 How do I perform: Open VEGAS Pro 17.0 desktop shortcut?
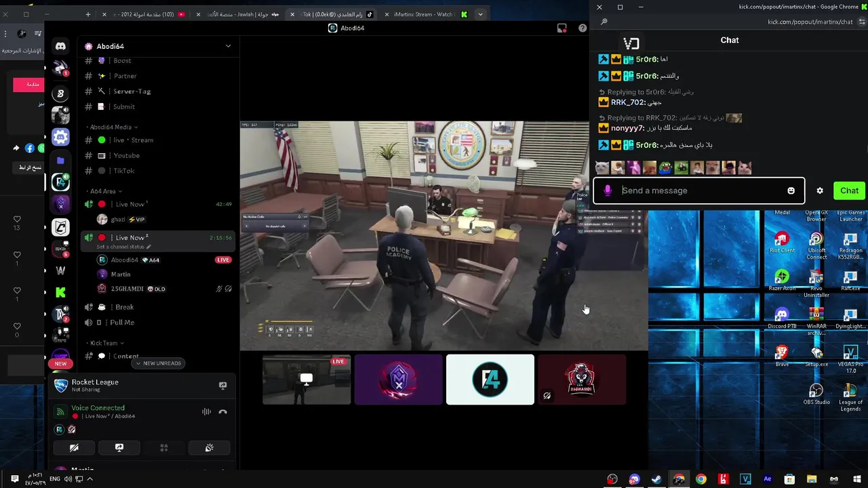pyautogui.click(x=850, y=359)
